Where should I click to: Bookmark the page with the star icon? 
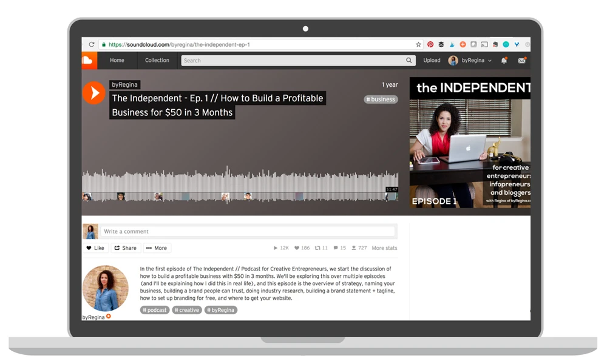tap(418, 44)
